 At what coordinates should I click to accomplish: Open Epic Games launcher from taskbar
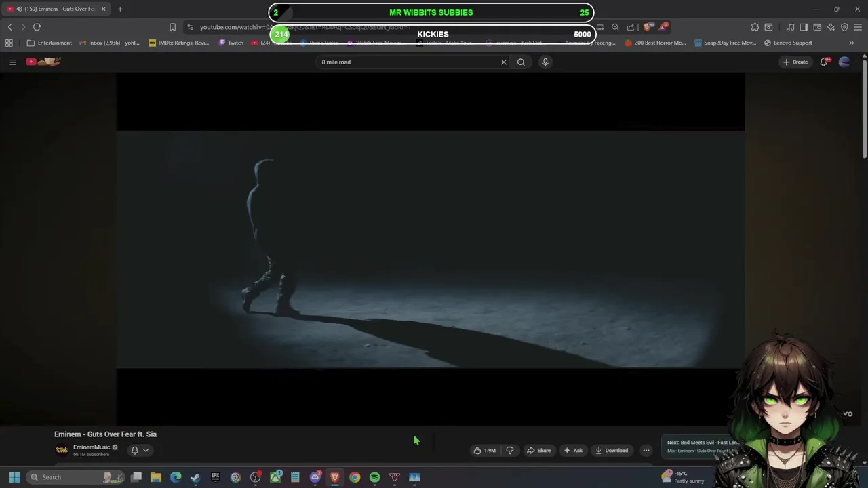pyautogui.click(x=216, y=477)
